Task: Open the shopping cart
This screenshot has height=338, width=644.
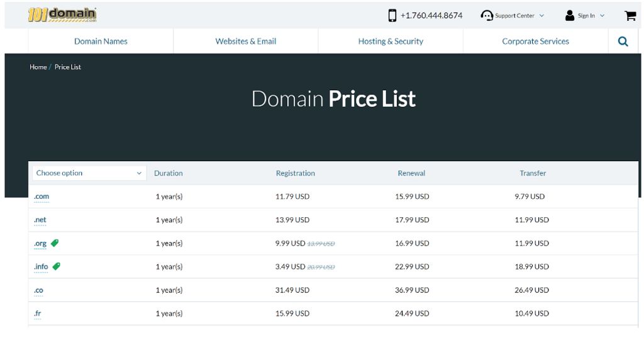Action: point(630,16)
